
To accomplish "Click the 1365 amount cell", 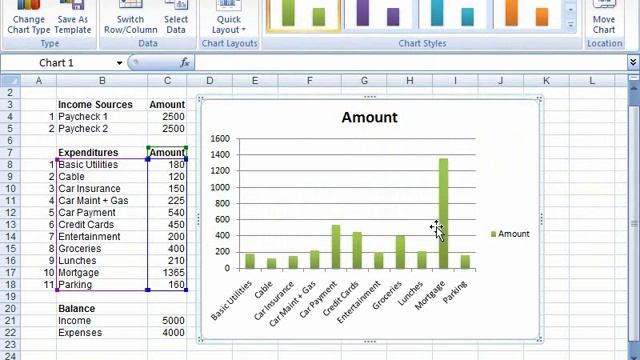I will tap(167, 273).
